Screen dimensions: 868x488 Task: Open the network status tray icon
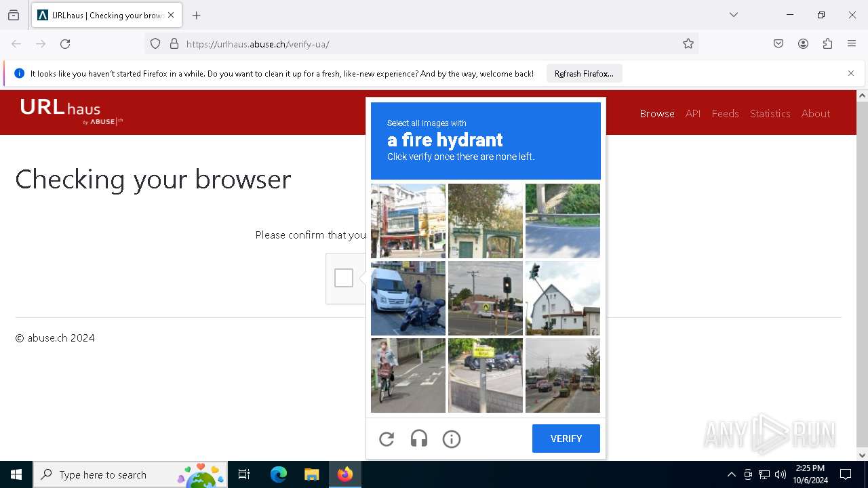(764, 474)
